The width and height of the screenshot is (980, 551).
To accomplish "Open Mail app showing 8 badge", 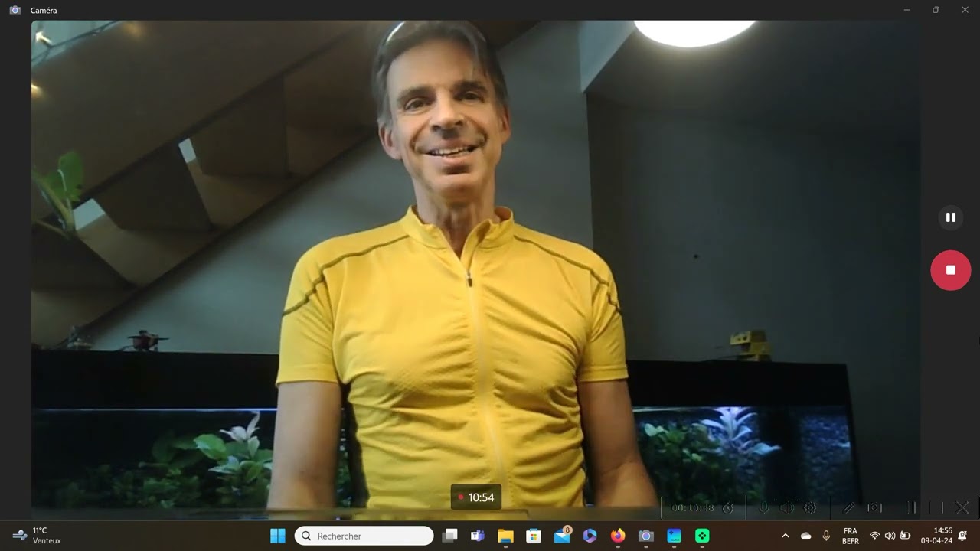I will coord(562,535).
